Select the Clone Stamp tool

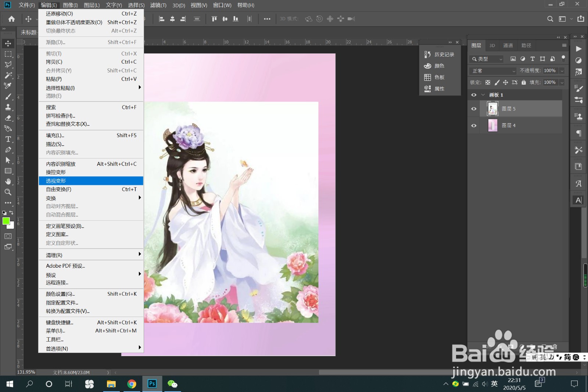(8, 107)
